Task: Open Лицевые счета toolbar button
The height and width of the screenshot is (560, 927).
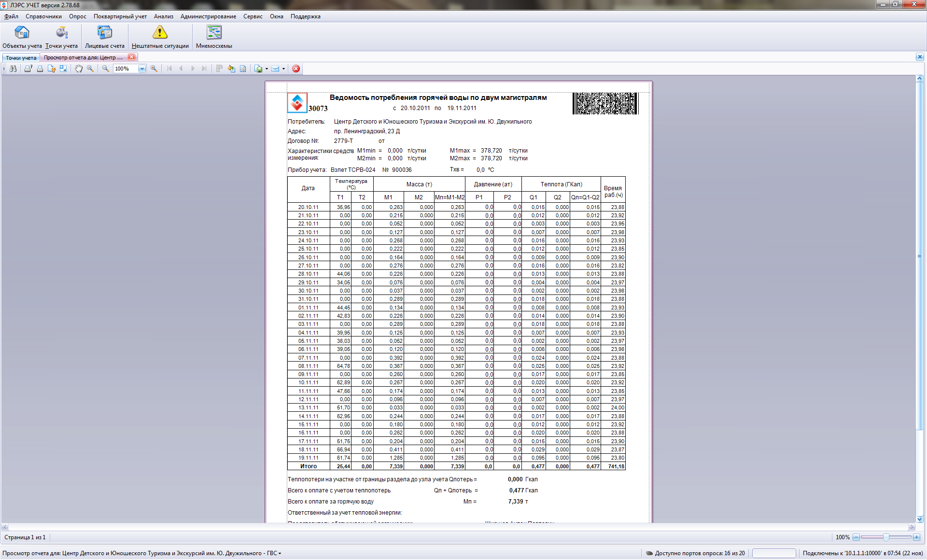Action: pos(104,37)
